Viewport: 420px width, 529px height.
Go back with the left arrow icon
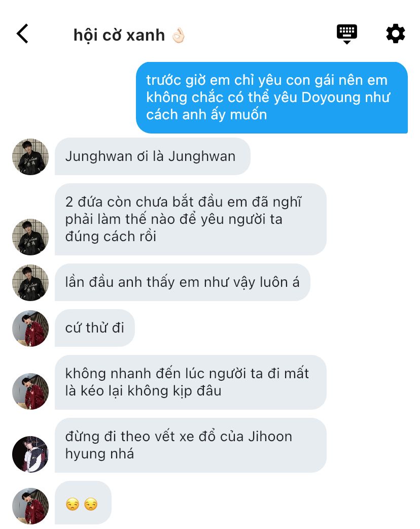pos(23,34)
